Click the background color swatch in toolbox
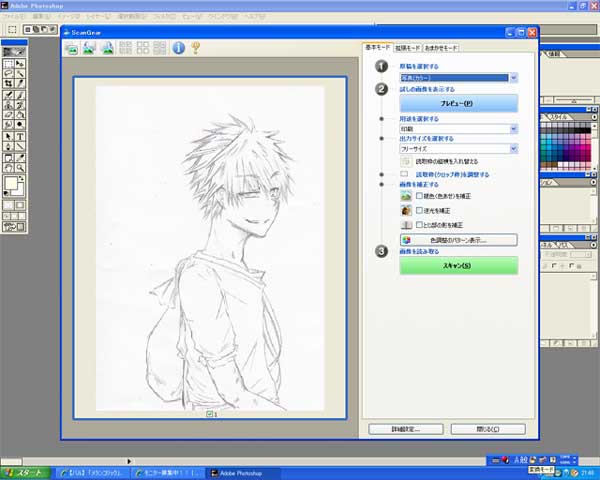 tap(20, 191)
